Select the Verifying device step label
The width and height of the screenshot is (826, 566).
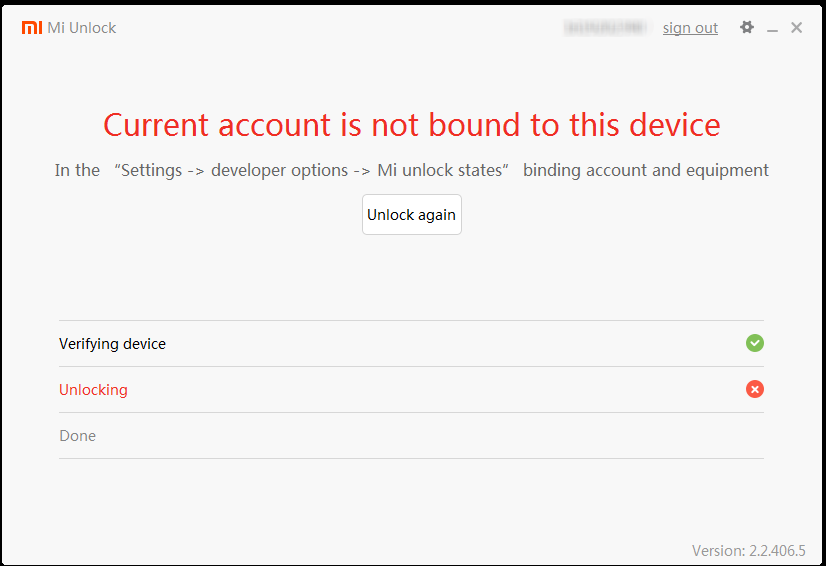pos(112,344)
